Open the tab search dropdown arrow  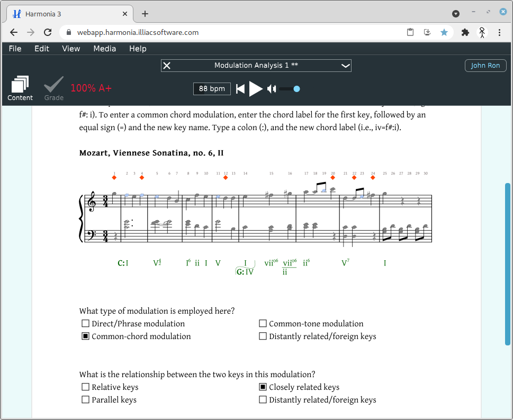[455, 14]
